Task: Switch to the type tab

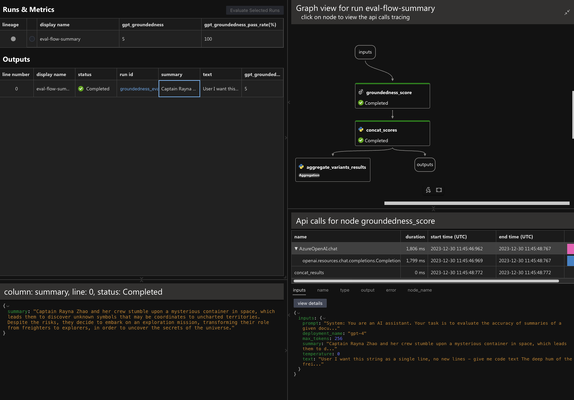Action: (x=344, y=290)
